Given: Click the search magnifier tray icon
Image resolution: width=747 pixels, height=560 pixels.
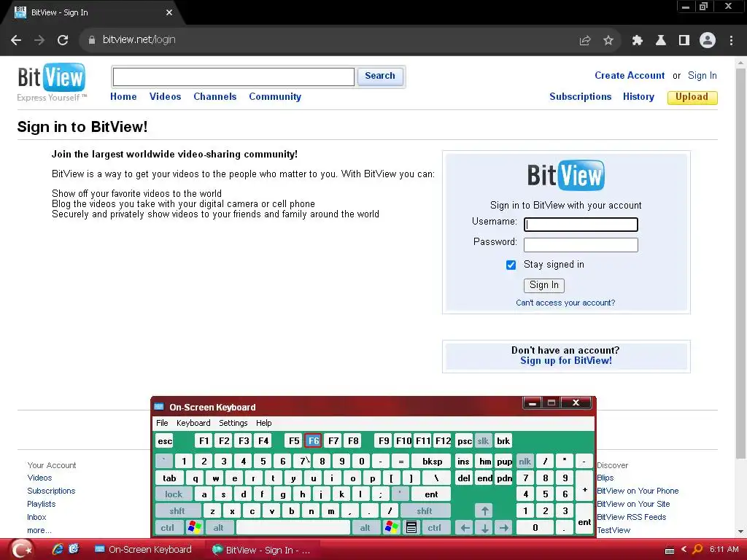Looking at the screenshot, I should coord(697,550).
